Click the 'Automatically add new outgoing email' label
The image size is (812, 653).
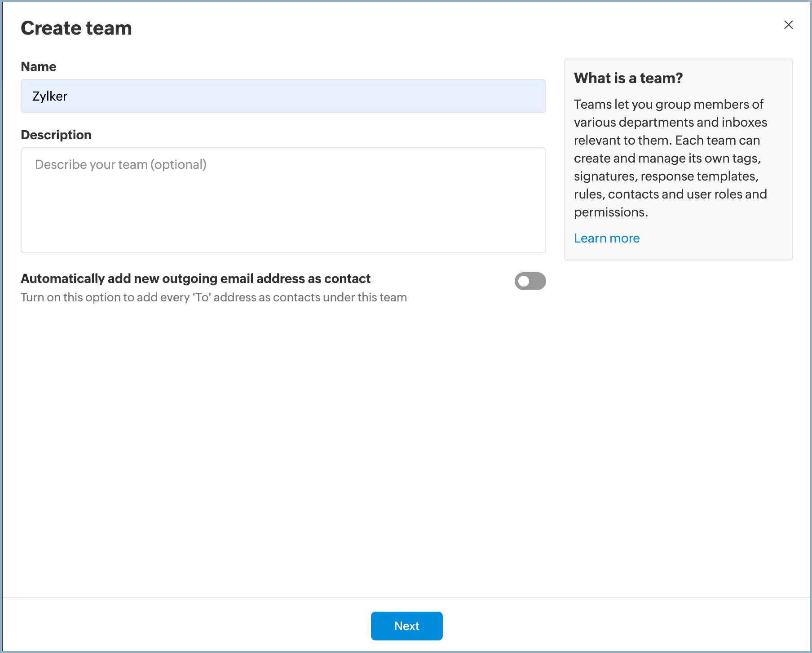[x=195, y=278]
